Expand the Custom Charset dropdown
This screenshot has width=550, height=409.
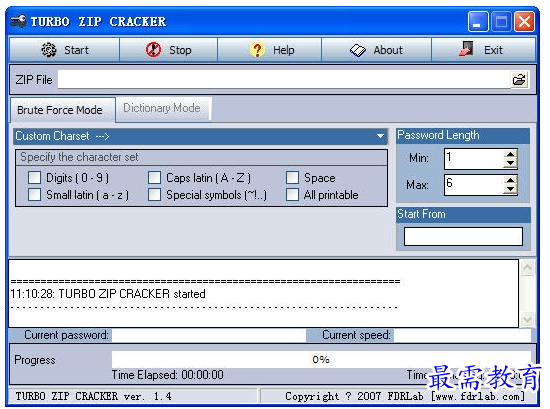tap(380, 136)
